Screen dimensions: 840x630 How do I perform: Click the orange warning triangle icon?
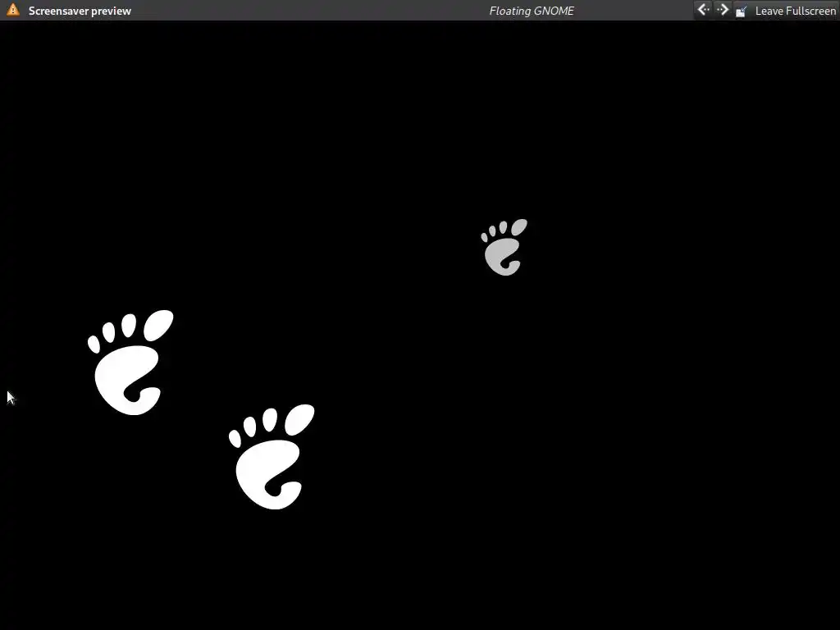coord(13,10)
